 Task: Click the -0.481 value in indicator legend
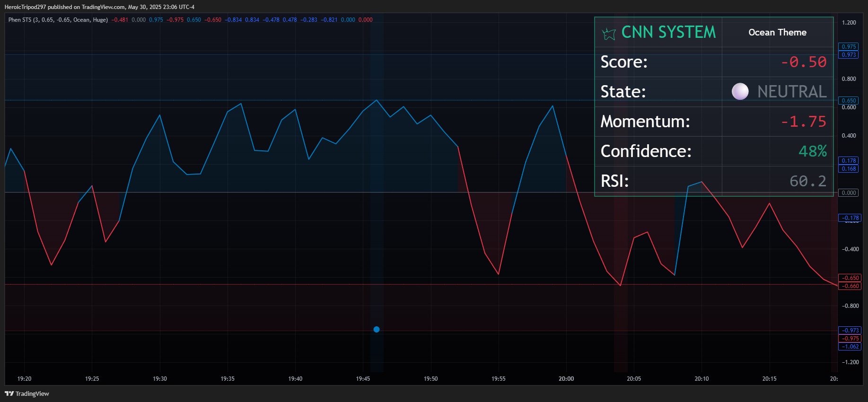pyautogui.click(x=120, y=20)
